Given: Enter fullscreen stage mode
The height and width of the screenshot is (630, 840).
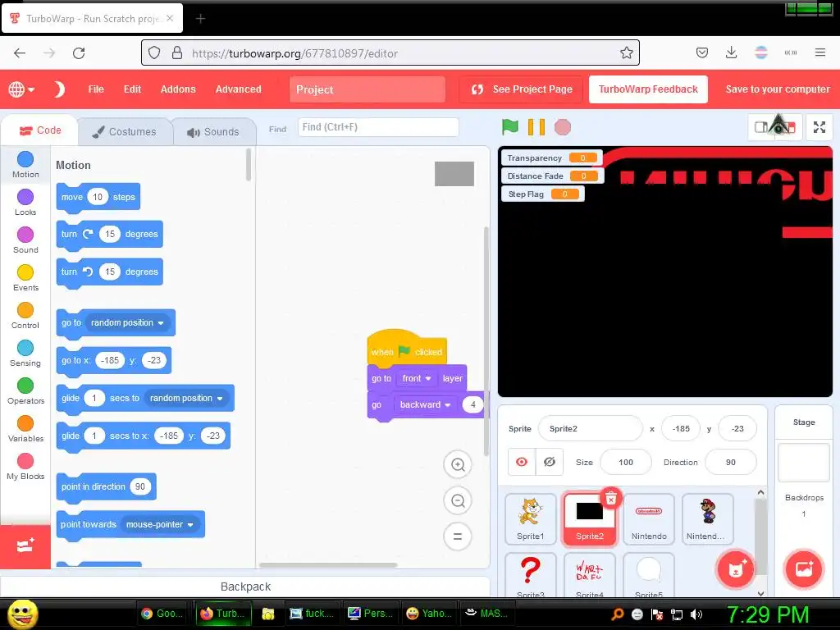Looking at the screenshot, I should (x=819, y=127).
